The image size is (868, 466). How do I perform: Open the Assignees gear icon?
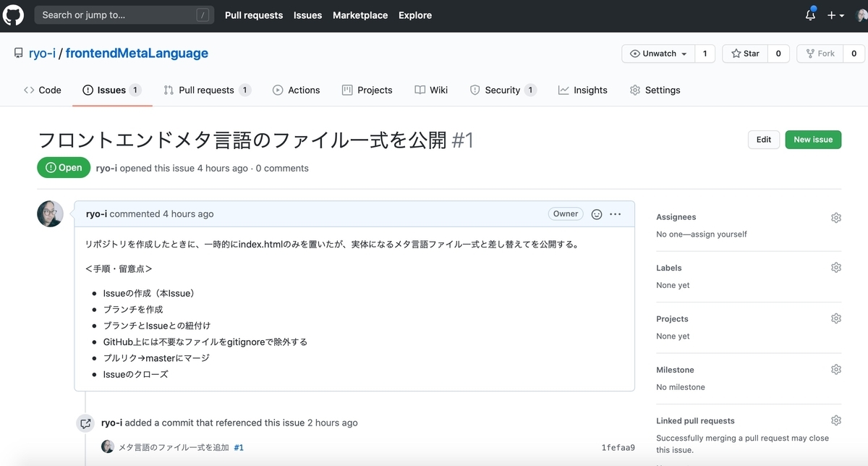[x=836, y=217]
